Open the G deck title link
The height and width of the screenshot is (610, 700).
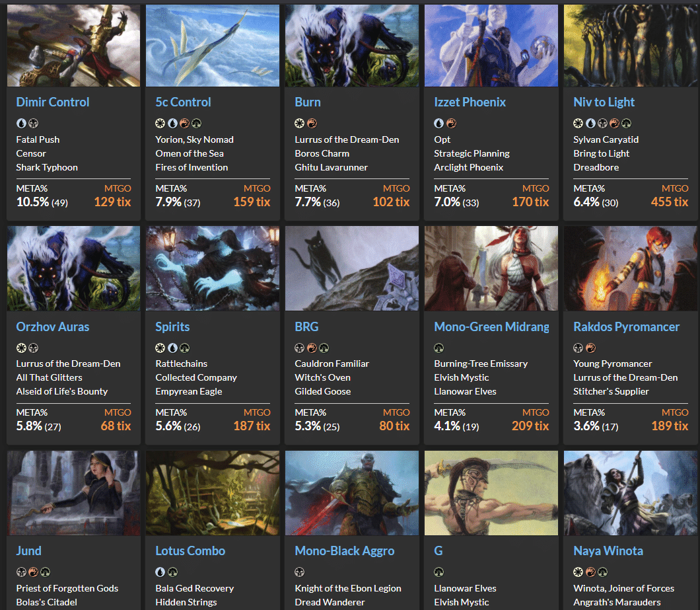pos(438,551)
